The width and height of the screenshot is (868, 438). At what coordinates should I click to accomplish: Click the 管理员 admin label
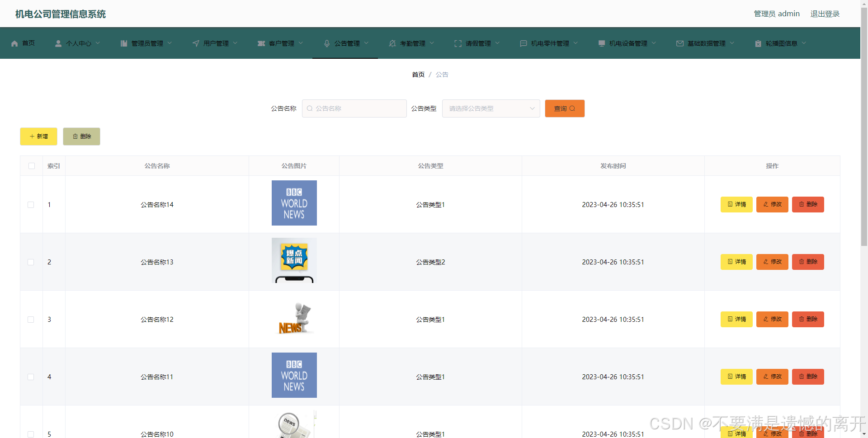(x=777, y=14)
